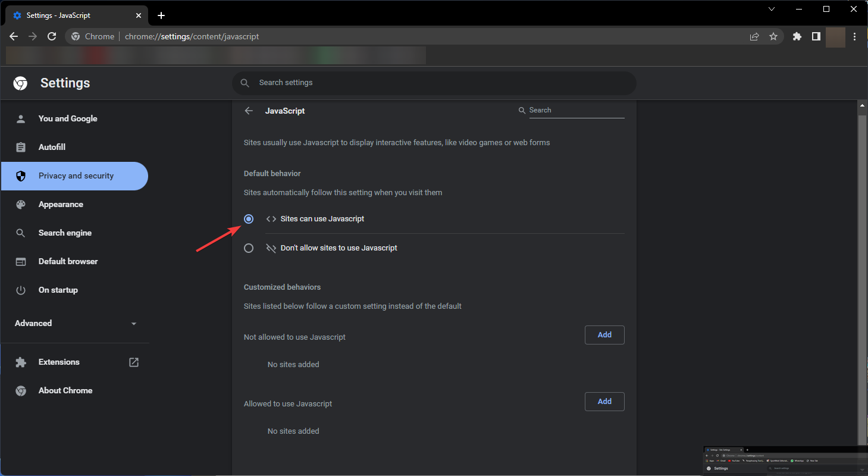The image size is (868, 476).
Task: Open the Extensions puzzle icon in toolbar
Action: pyautogui.click(x=797, y=36)
